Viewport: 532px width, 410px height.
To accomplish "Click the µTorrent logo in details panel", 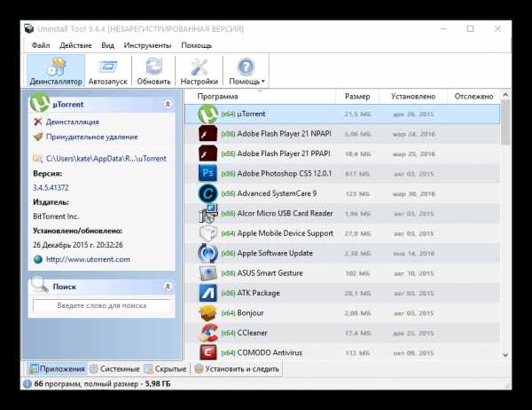I will coord(40,103).
